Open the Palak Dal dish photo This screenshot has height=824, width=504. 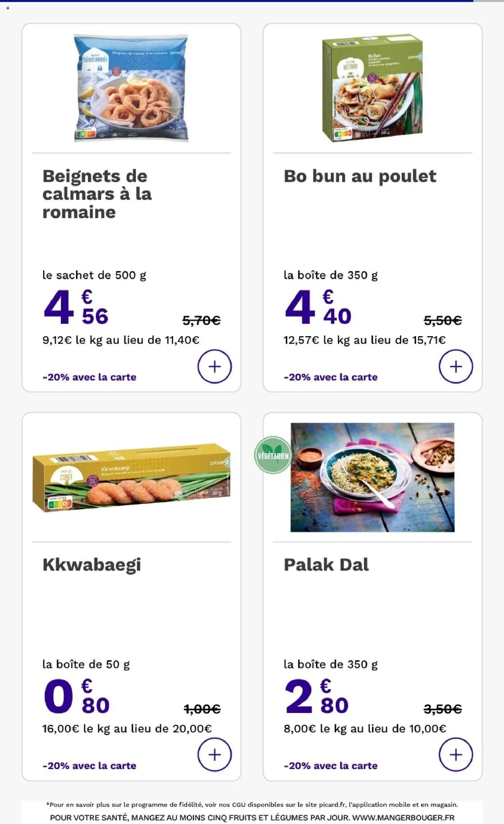click(372, 477)
